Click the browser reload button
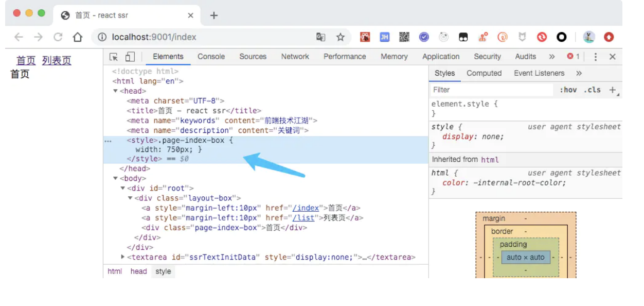This screenshot has height=306, width=644. pos(58,37)
